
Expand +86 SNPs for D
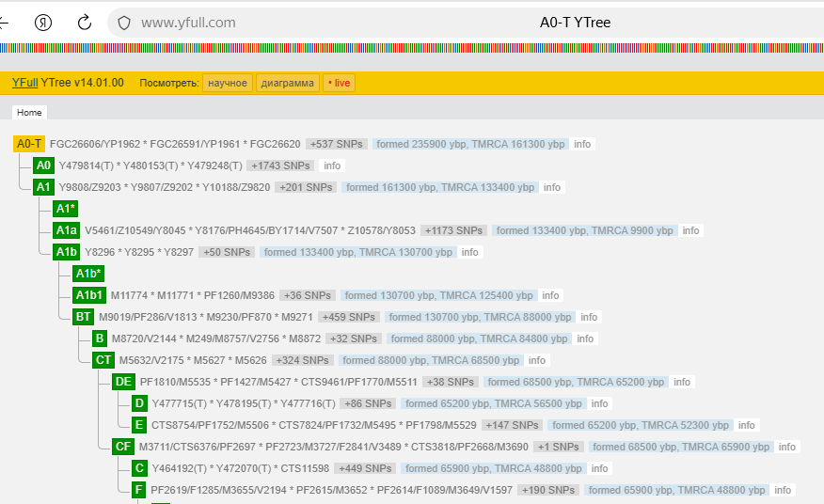(x=368, y=403)
